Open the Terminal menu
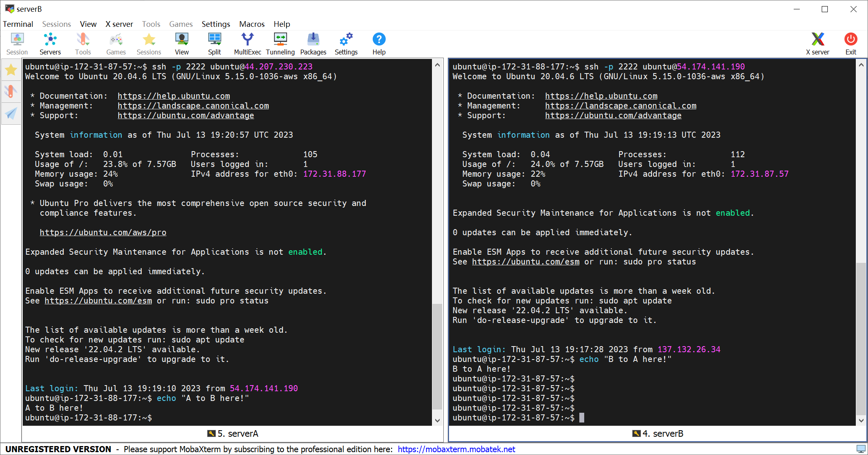This screenshot has height=455, width=868. coord(18,24)
